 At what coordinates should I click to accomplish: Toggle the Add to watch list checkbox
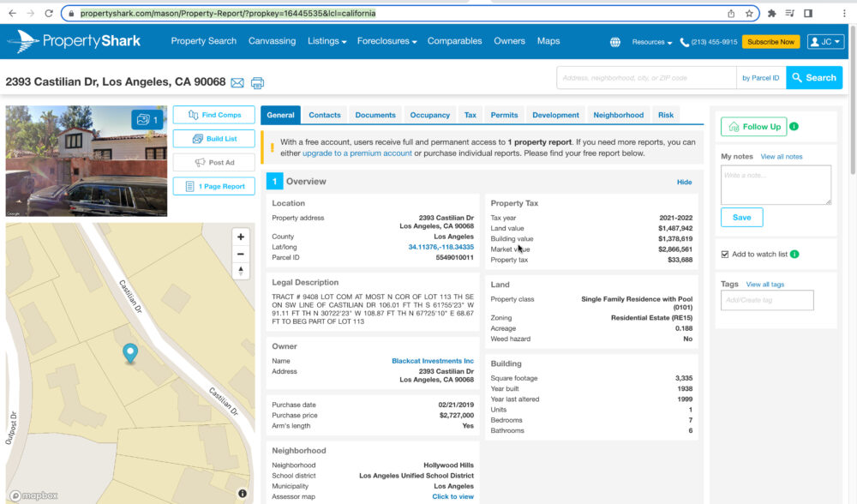point(725,255)
